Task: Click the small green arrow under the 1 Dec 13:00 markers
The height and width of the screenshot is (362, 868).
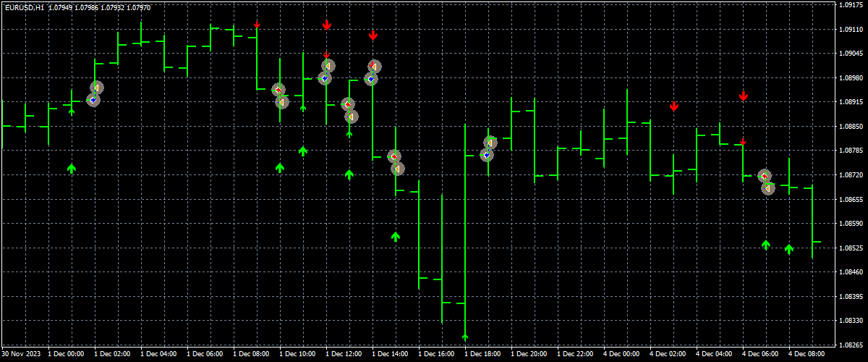Action: [349, 134]
